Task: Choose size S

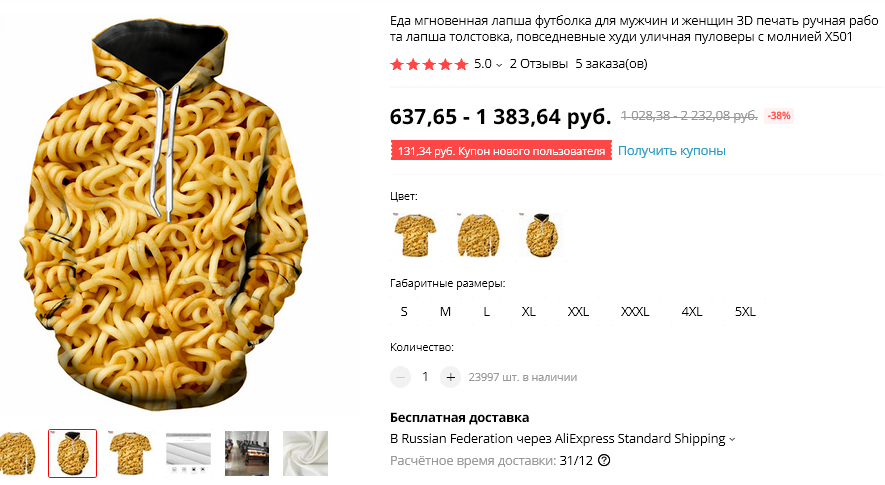Action: click(404, 312)
